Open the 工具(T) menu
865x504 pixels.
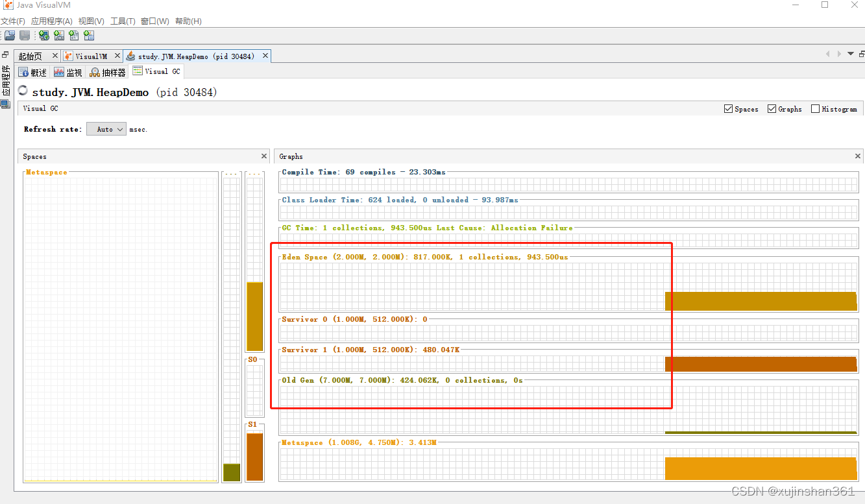coord(123,21)
